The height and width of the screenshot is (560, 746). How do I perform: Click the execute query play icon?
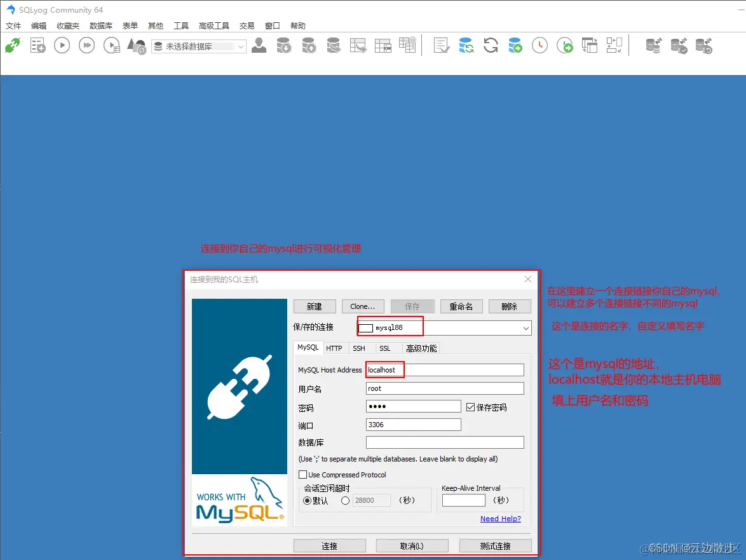(62, 46)
